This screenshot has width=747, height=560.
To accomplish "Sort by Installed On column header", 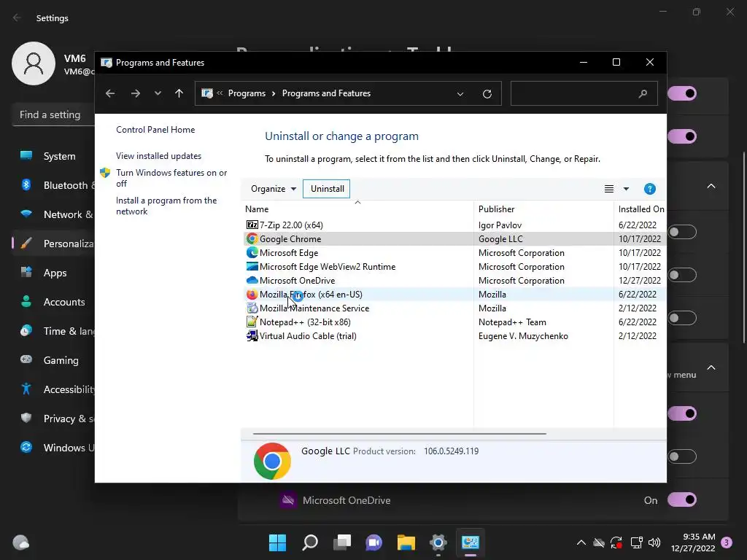I will pyautogui.click(x=640, y=209).
